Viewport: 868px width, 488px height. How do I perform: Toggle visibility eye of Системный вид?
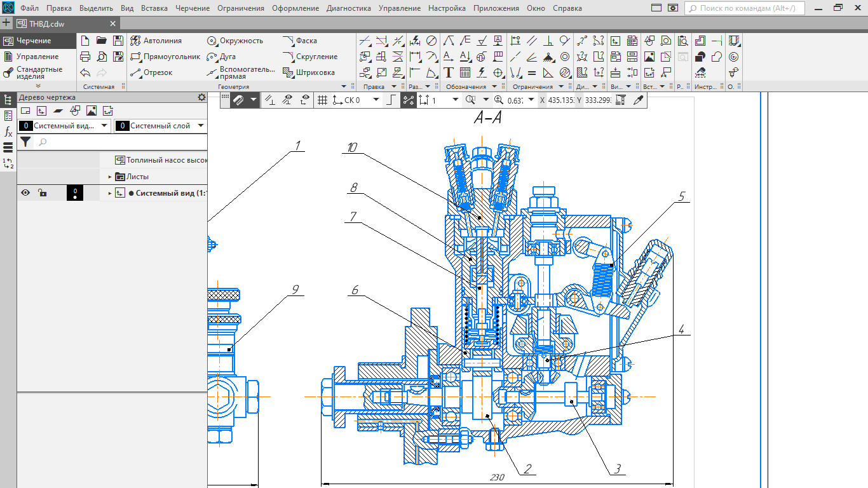point(25,193)
